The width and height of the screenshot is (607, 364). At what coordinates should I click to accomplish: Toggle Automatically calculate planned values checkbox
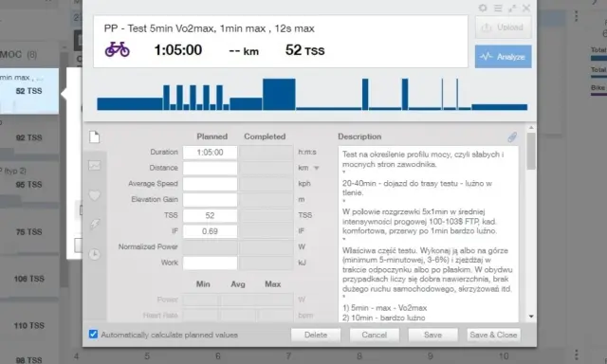click(93, 335)
